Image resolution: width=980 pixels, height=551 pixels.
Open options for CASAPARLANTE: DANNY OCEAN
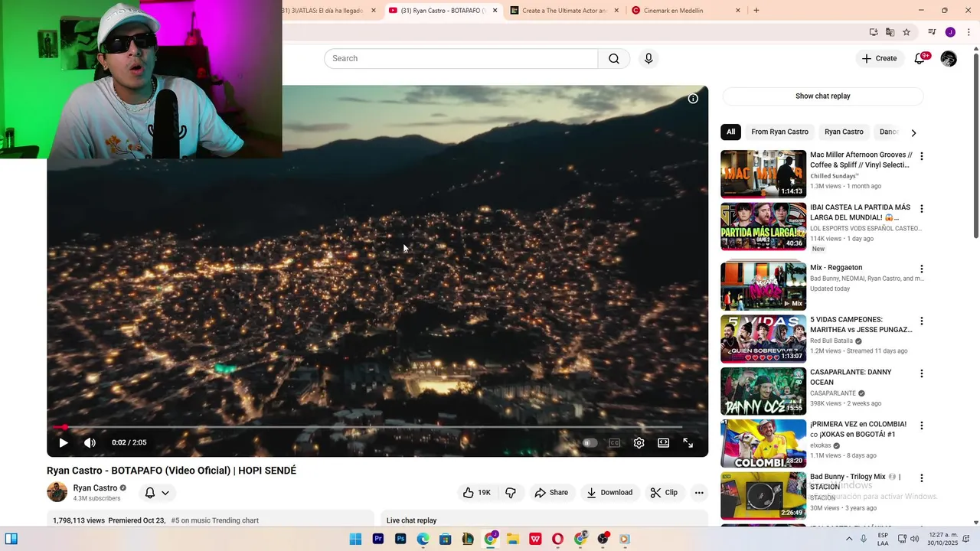click(x=922, y=373)
